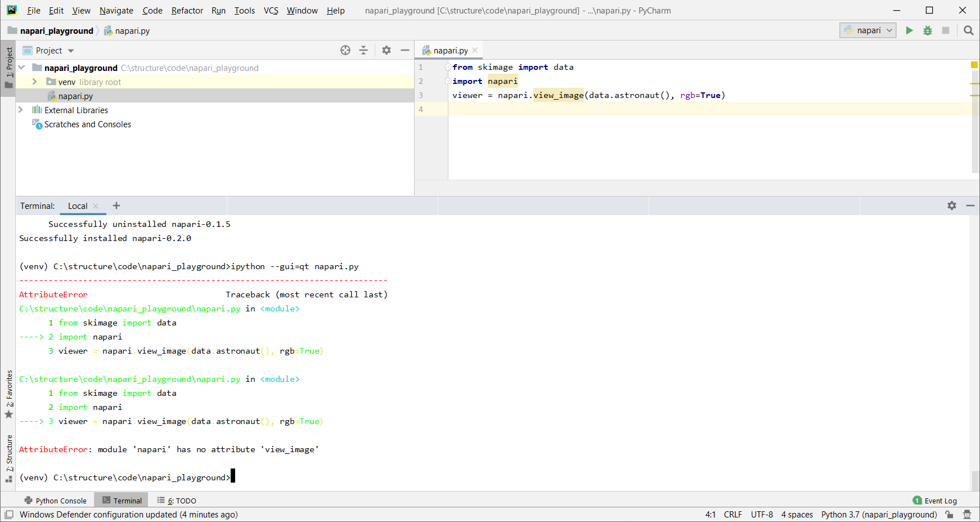
Task: Select Scratches and Consoles node
Action: [x=87, y=124]
